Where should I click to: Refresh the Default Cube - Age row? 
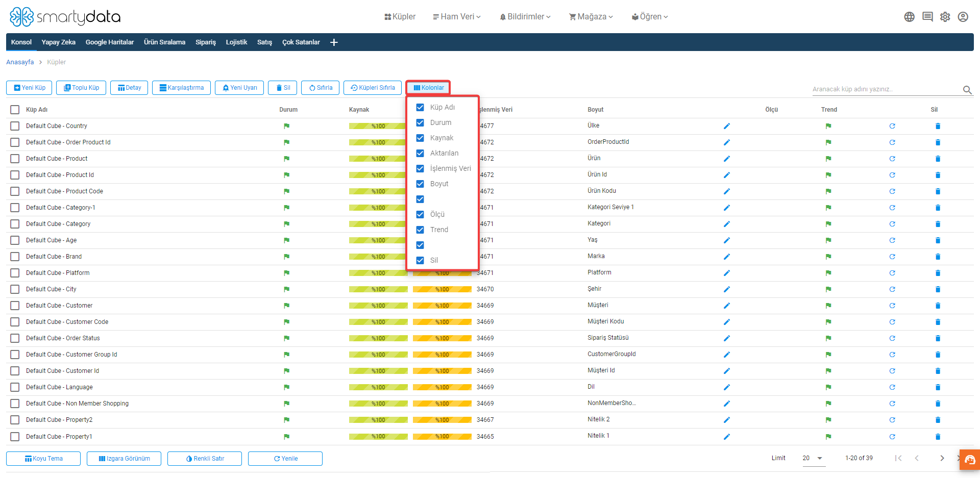click(892, 240)
